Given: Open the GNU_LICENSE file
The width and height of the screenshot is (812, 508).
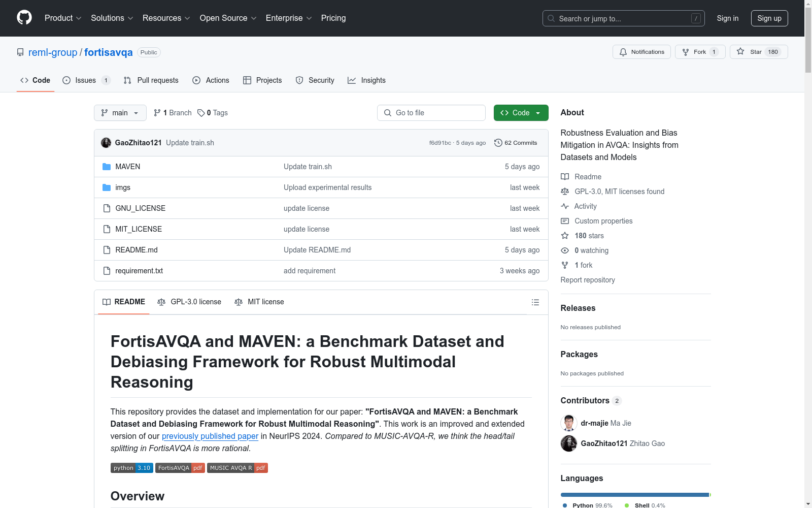Looking at the screenshot, I should (x=141, y=208).
